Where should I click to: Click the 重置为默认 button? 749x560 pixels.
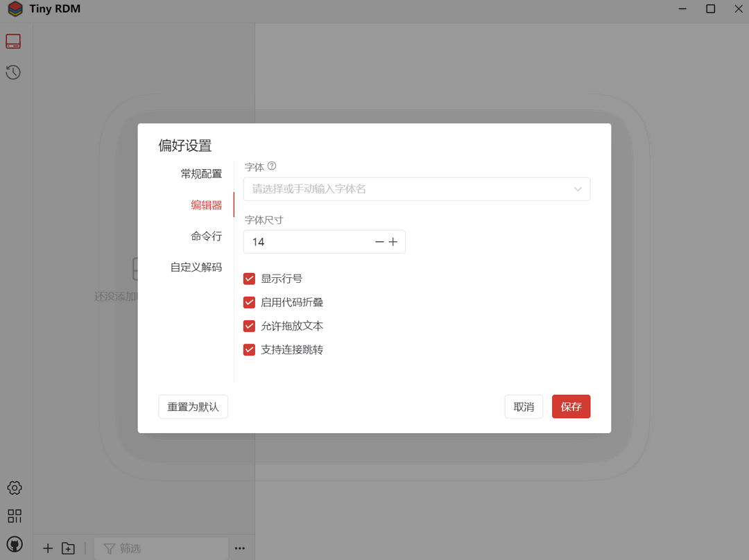tap(193, 407)
